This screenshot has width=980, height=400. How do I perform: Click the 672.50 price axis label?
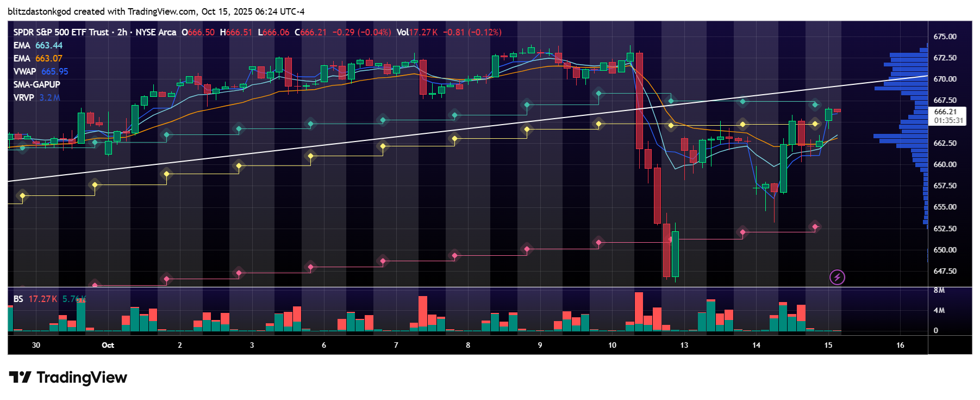coord(945,58)
